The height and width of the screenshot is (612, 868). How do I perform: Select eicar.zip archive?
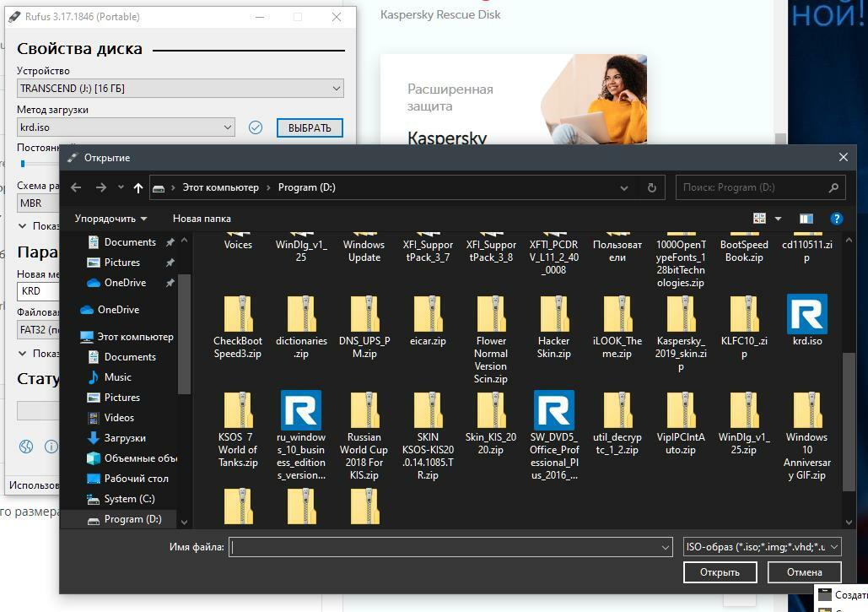(x=428, y=315)
